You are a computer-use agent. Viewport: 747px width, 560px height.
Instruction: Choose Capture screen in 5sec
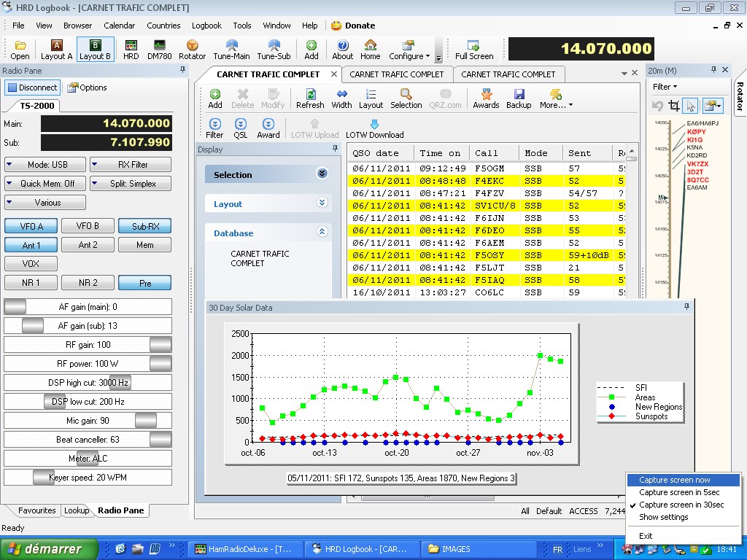click(683, 492)
